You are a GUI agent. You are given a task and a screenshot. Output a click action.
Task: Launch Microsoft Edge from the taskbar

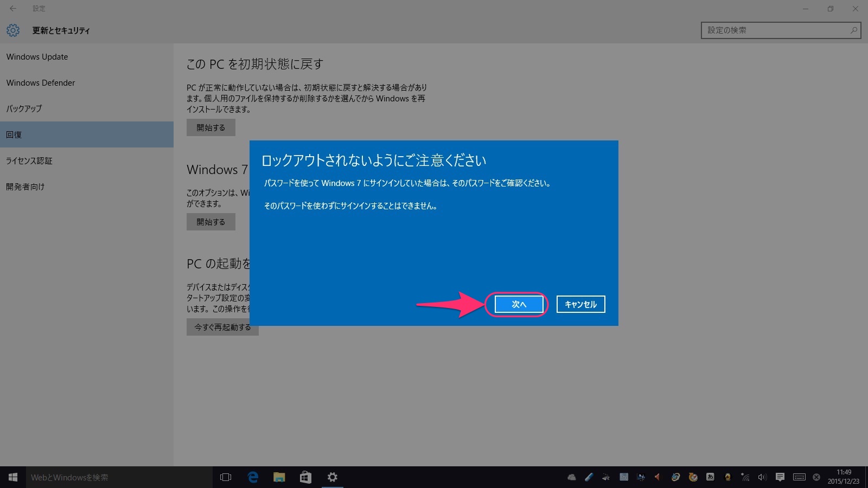253,477
